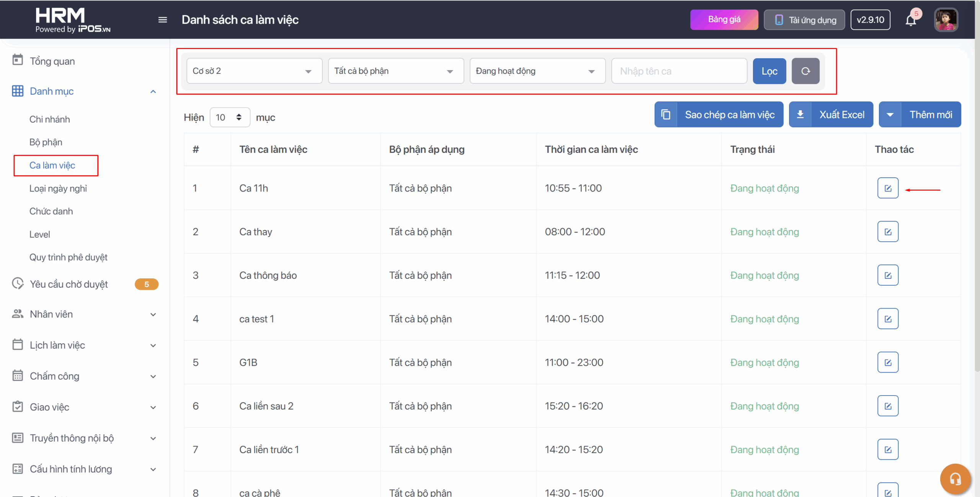980x497 pixels.
Task: Click the hamburger menu icon
Action: pos(162,20)
